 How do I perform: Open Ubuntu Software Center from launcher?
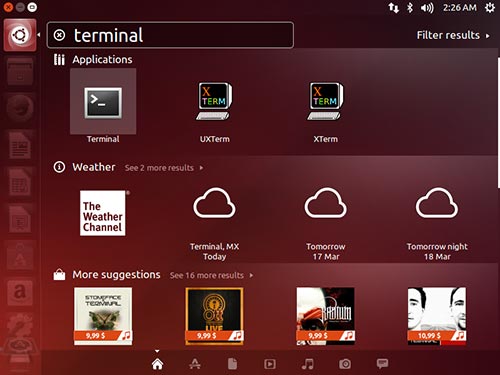pyautogui.click(x=20, y=256)
